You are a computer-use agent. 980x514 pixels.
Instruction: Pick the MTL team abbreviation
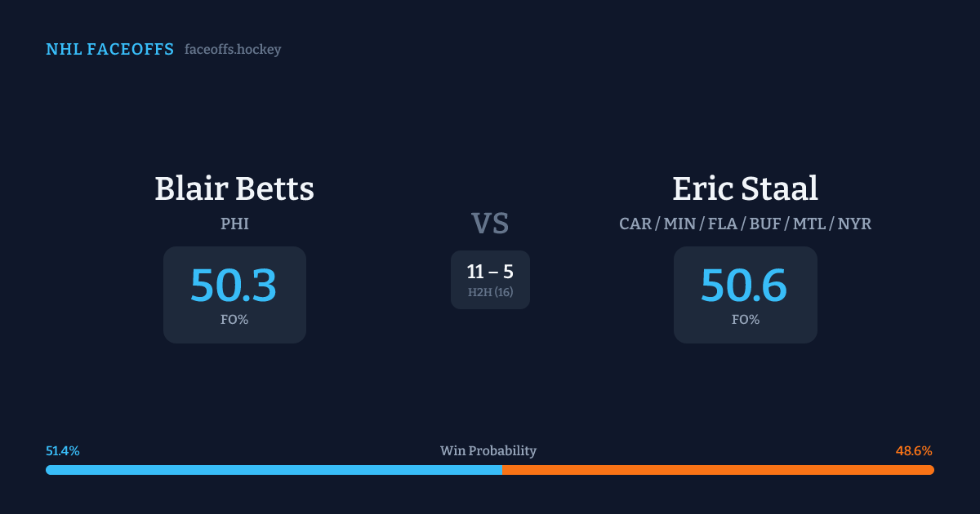(x=808, y=224)
